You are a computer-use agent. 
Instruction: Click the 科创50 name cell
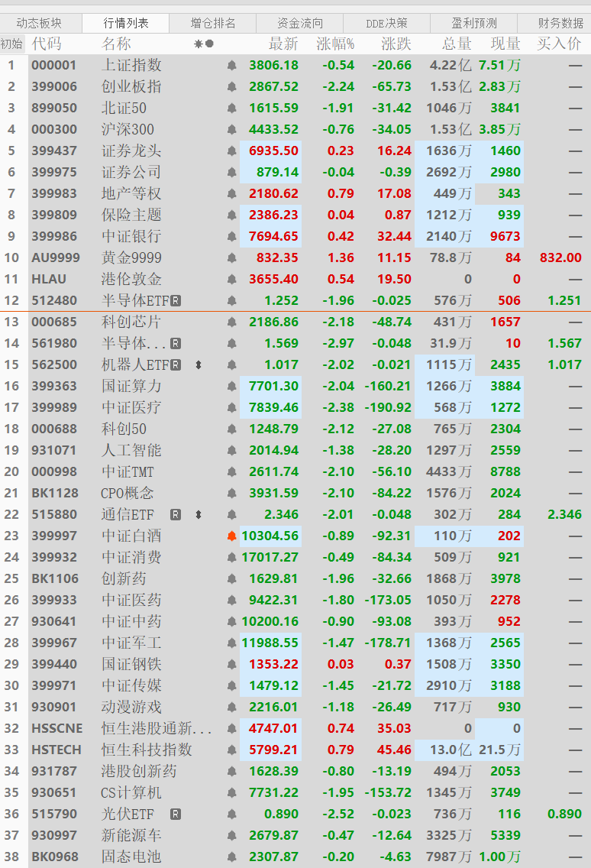click(124, 429)
